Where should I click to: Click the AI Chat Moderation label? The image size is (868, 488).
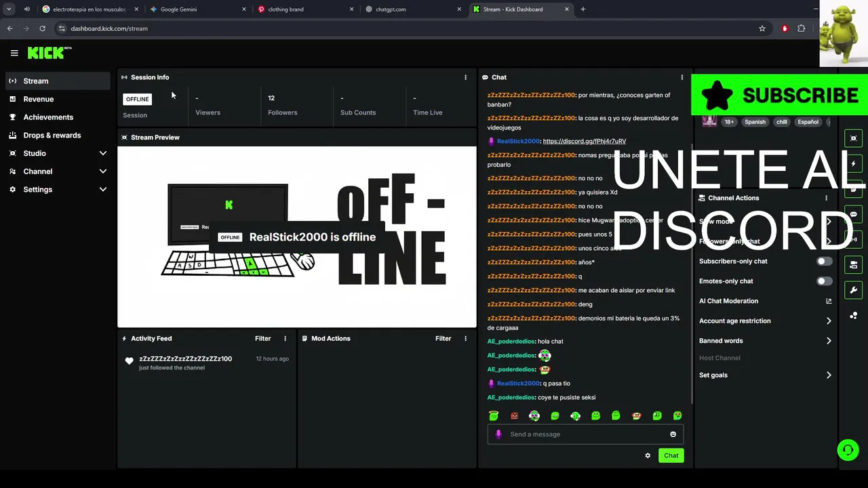coord(728,301)
